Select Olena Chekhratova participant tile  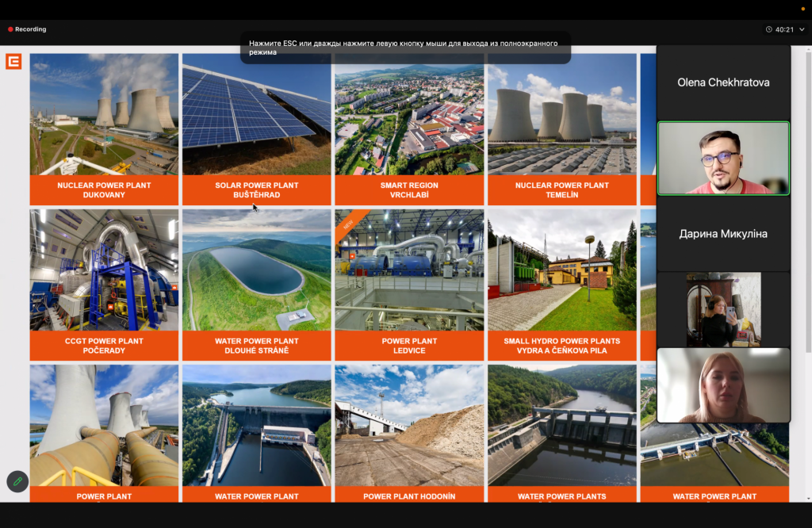[x=723, y=82]
